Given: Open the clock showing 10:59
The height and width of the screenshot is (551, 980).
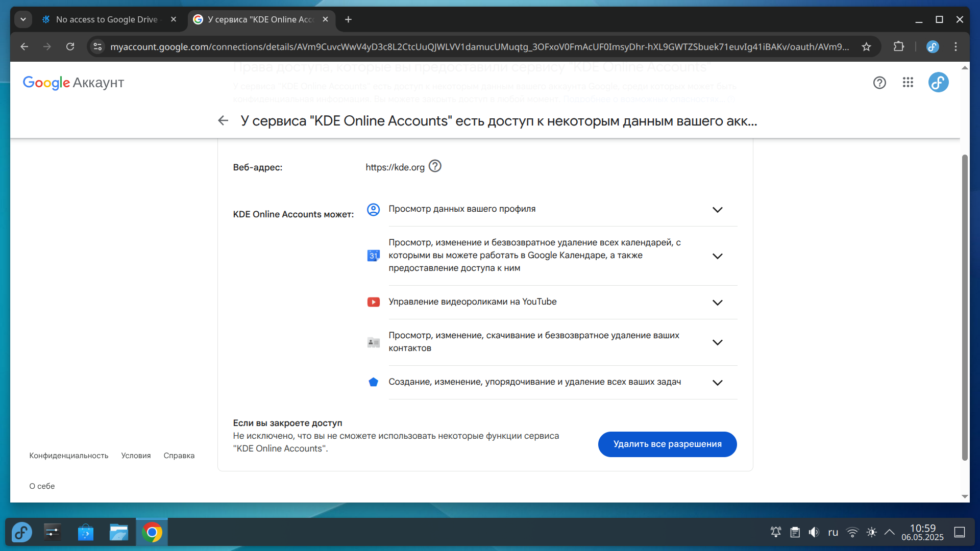Looking at the screenshot, I should pyautogui.click(x=922, y=533).
